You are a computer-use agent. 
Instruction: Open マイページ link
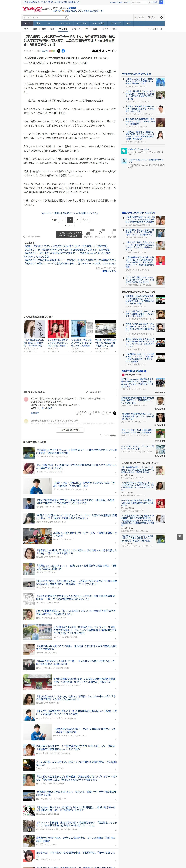click(139, 17)
